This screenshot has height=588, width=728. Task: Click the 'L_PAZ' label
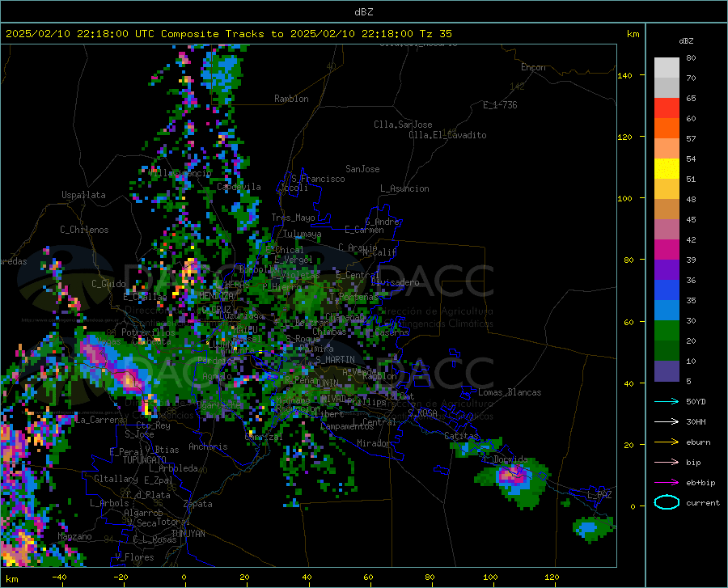599,495
